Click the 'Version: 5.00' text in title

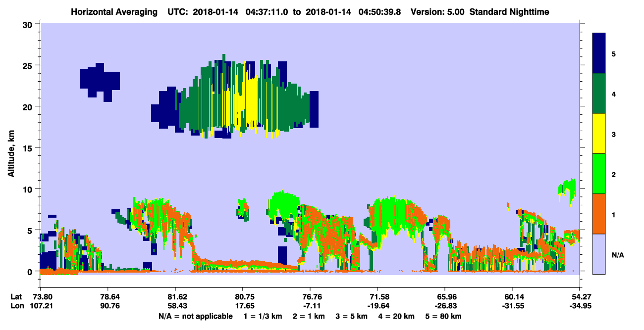tap(437, 11)
